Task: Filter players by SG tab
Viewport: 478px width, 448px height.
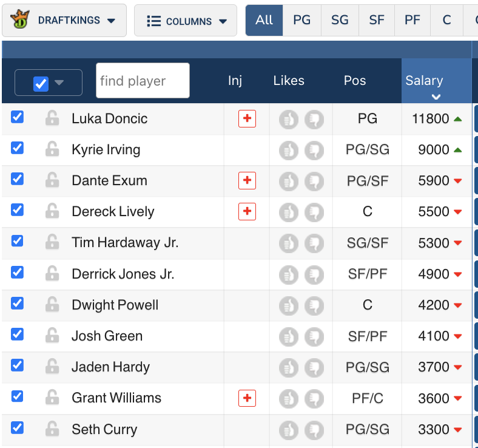Action: pyautogui.click(x=340, y=20)
